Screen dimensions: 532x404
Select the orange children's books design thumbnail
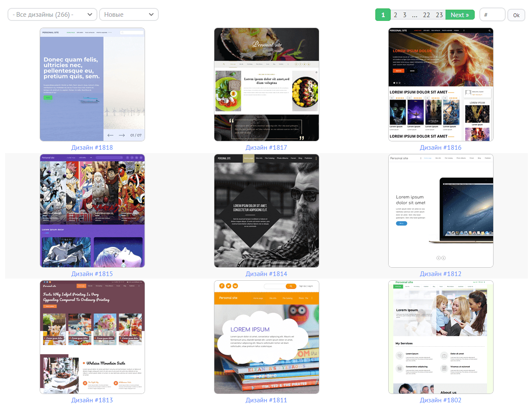(x=266, y=337)
